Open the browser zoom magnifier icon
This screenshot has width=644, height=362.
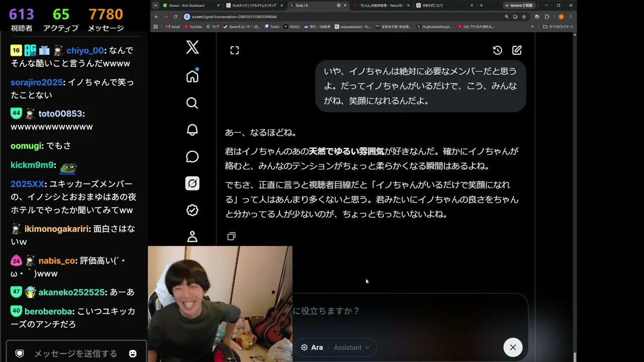(507, 17)
